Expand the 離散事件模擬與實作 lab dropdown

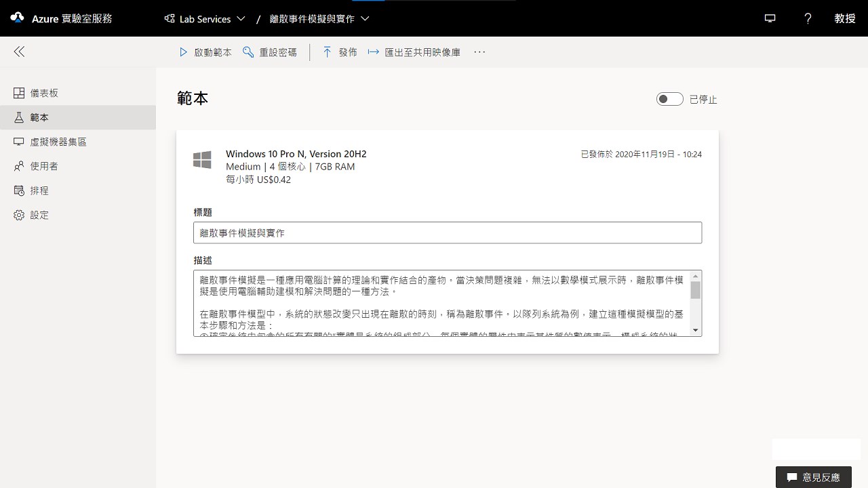coord(319,19)
